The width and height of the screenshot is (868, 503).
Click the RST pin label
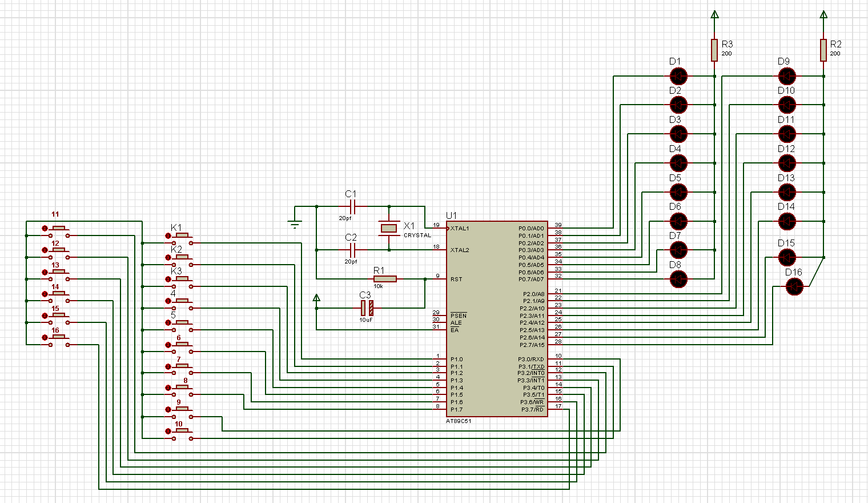point(456,280)
